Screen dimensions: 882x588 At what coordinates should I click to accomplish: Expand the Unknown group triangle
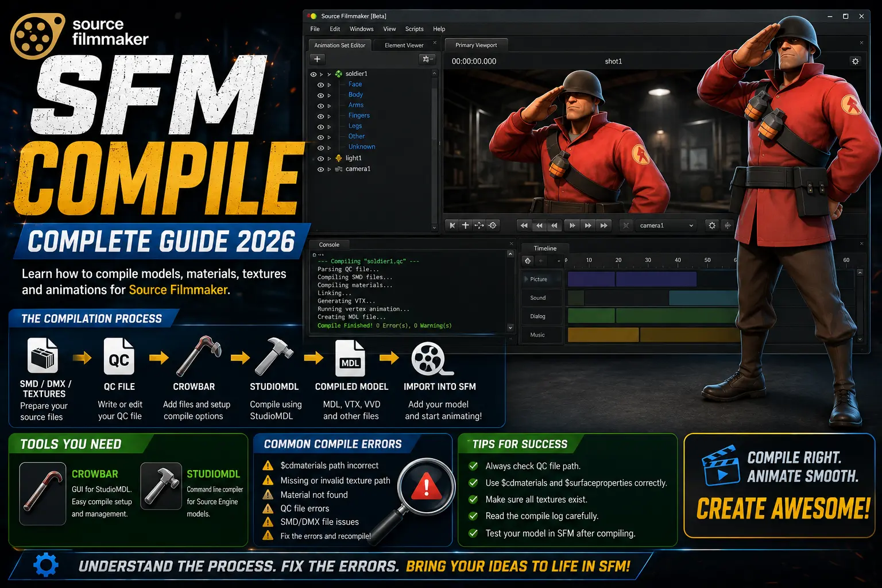click(x=329, y=148)
